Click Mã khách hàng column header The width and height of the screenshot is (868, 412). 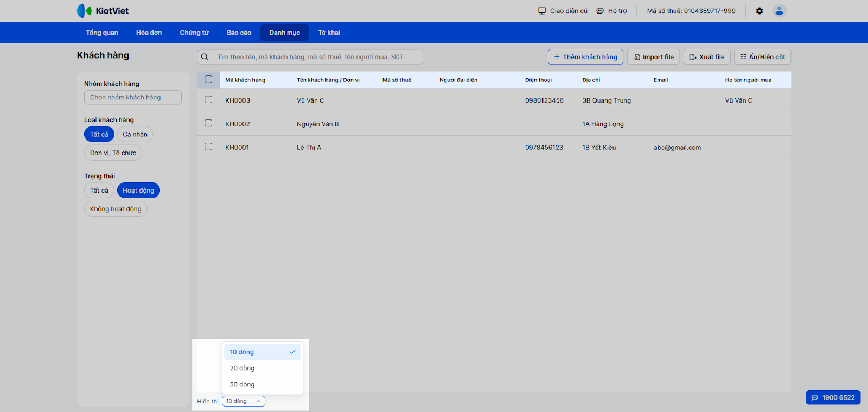[245, 80]
